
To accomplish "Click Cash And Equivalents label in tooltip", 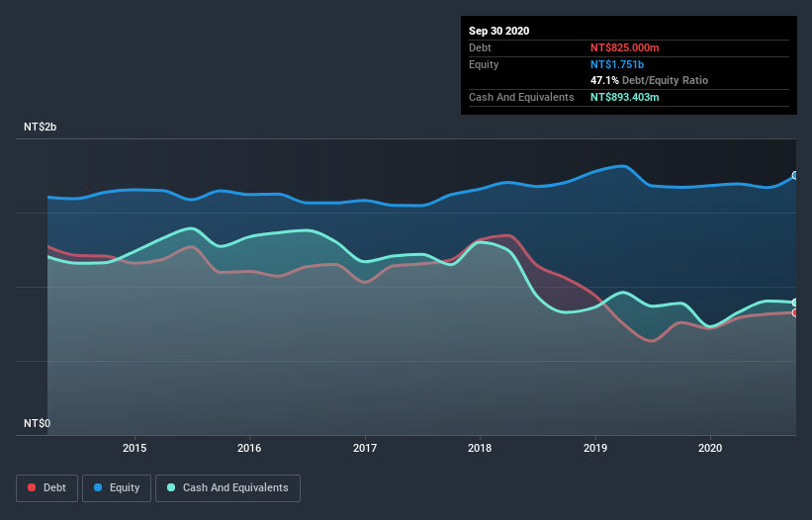I will [521, 97].
